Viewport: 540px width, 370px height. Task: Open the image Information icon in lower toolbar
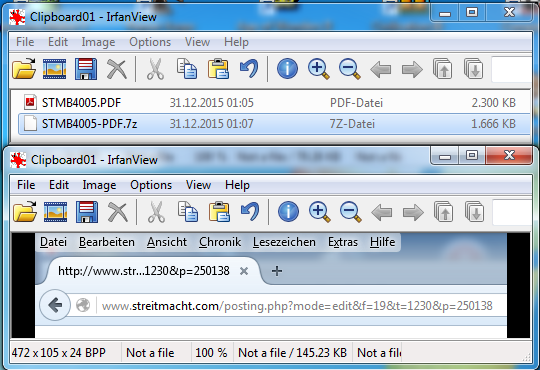pos(288,212)
